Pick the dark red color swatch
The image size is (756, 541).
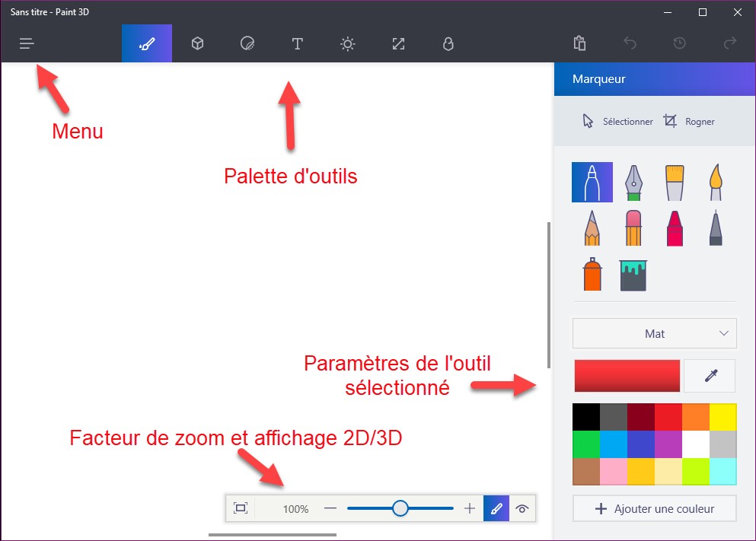[x=641, y=417]
